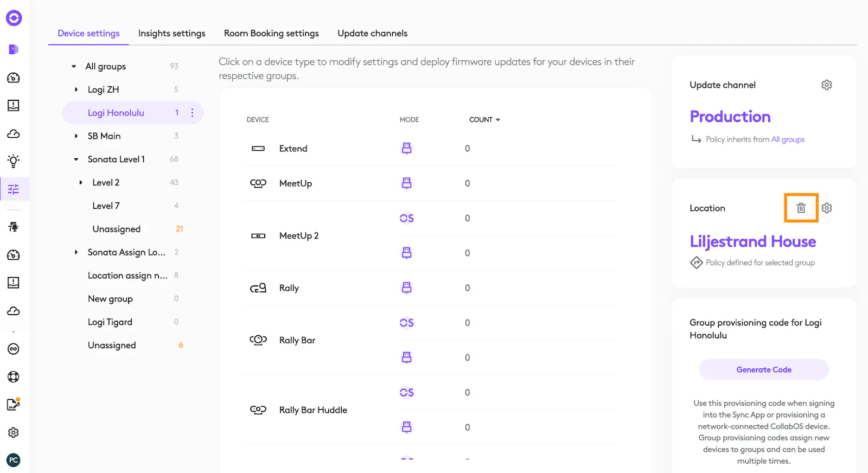
Task: Select MeetUp 2 CollabOS mode icon
Action: point(406,218)
